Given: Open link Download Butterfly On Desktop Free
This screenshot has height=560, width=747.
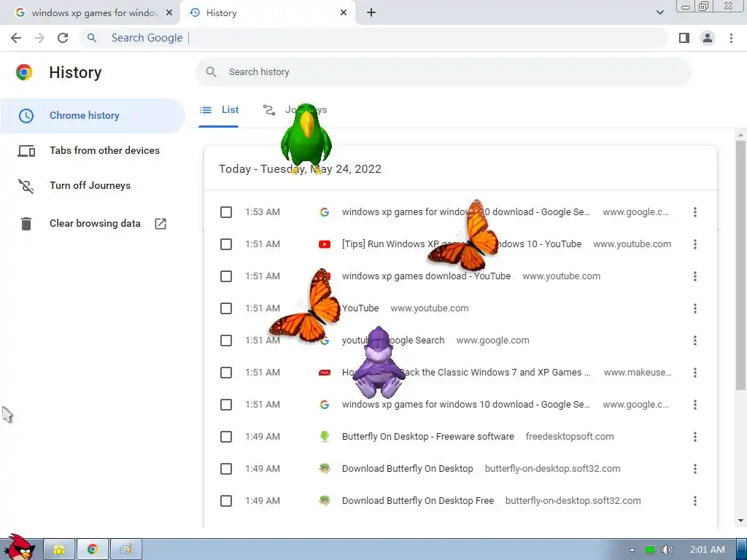Looking at the screenshot, I should coord(418,501).
